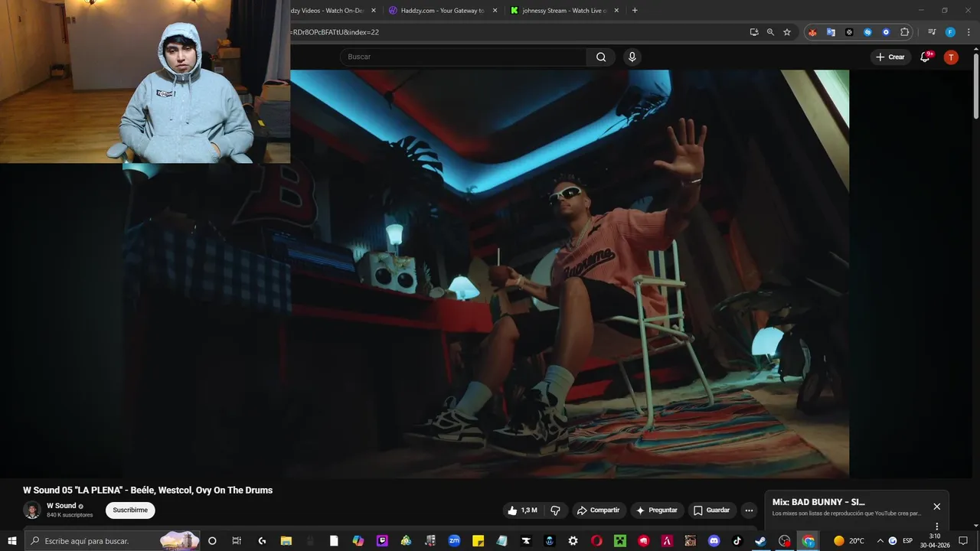Close the dzy Videos tab
The width and height of the screenshot is (980, 551).
(x=374, y=11)
